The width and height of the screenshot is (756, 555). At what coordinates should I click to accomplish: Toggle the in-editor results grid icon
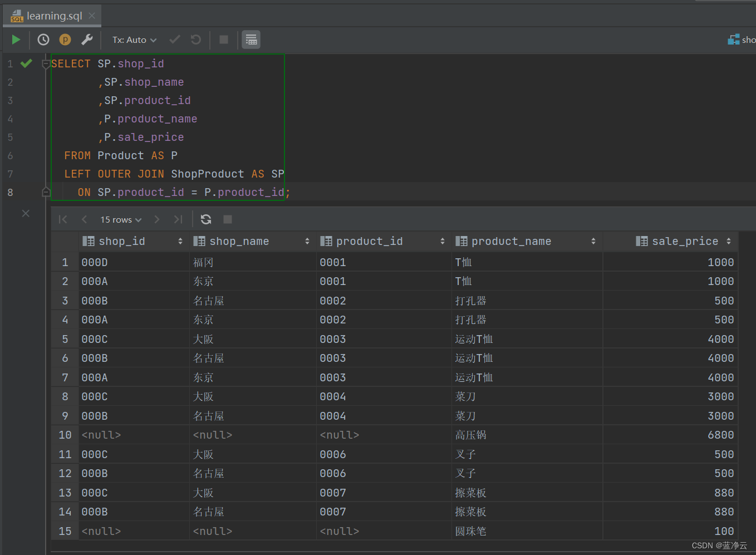tap(251, 40)
